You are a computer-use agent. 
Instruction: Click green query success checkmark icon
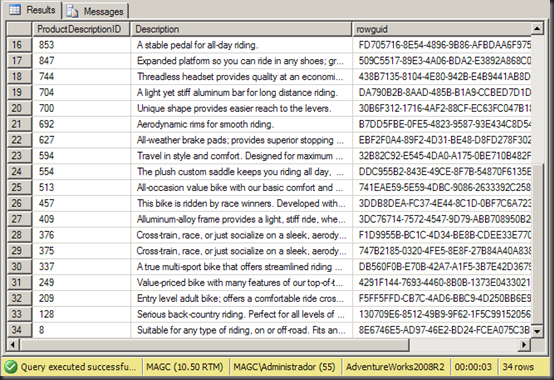point(11,367)
